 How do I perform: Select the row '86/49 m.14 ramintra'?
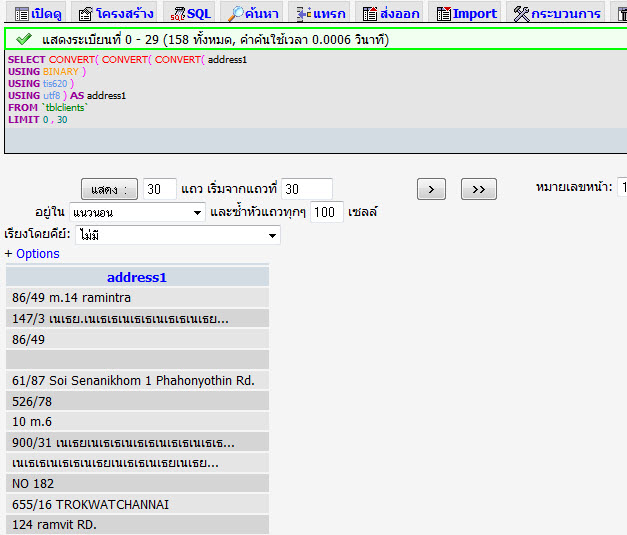pos(138,297)
